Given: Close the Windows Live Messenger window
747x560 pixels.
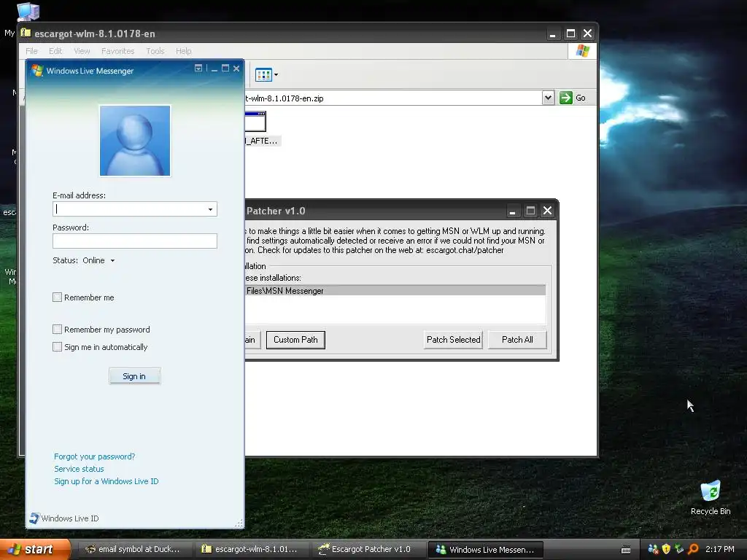Looking at the screenshot, I should tap(236, 69).
